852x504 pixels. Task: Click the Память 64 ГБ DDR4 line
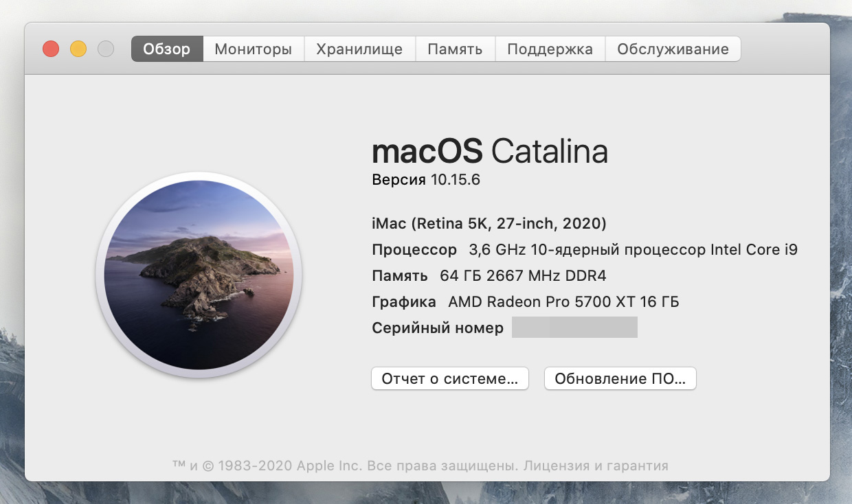[489, 276]
